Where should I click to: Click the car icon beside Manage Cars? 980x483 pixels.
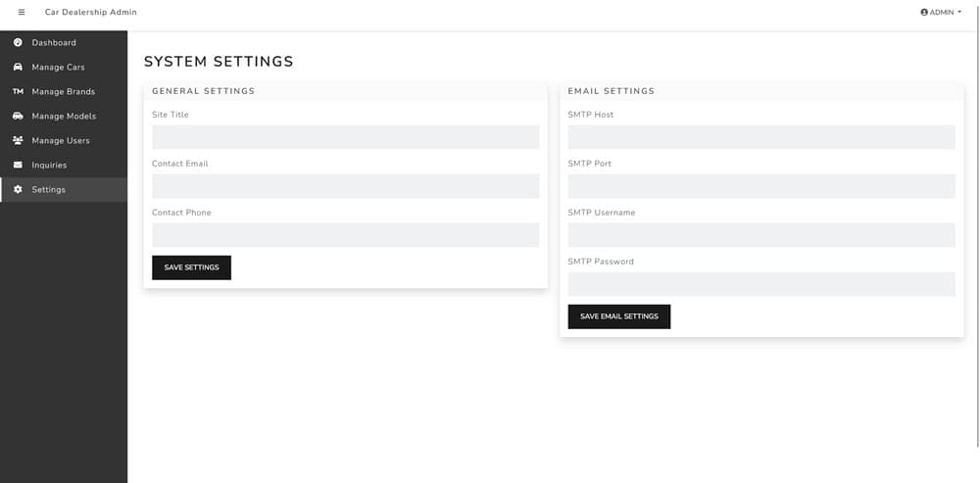18,68
